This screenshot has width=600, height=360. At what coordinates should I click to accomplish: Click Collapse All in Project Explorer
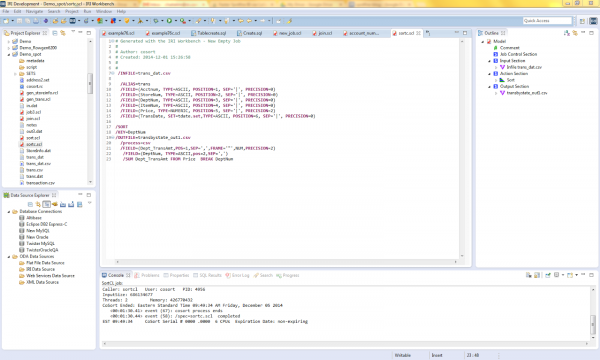(55, 33)
